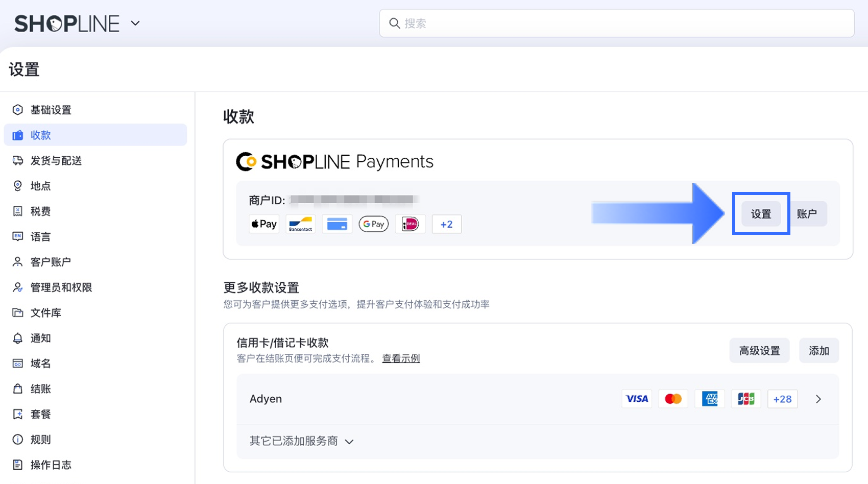Click the 语言 language icon

[x=17, y=236]
